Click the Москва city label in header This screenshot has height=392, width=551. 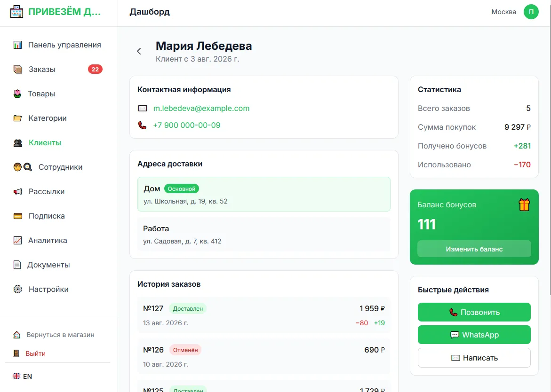pos(503,12)
